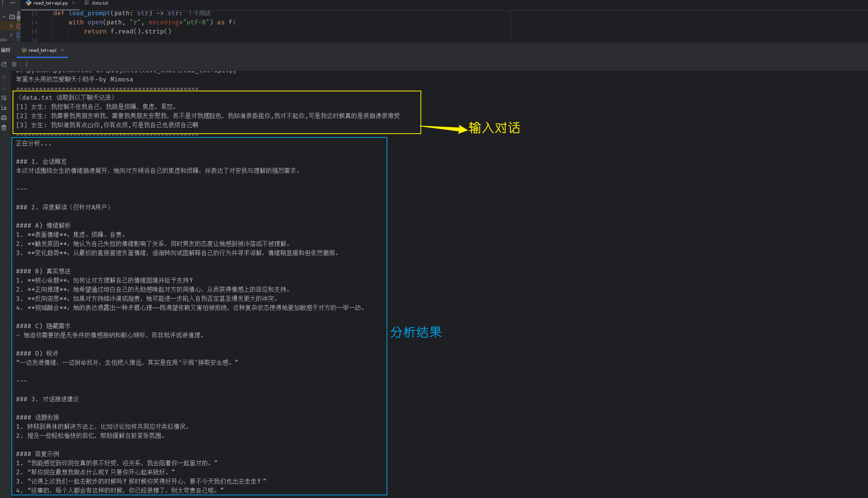Collapse the top project root folder
This screenshot has width=868, height=498.
4,17
